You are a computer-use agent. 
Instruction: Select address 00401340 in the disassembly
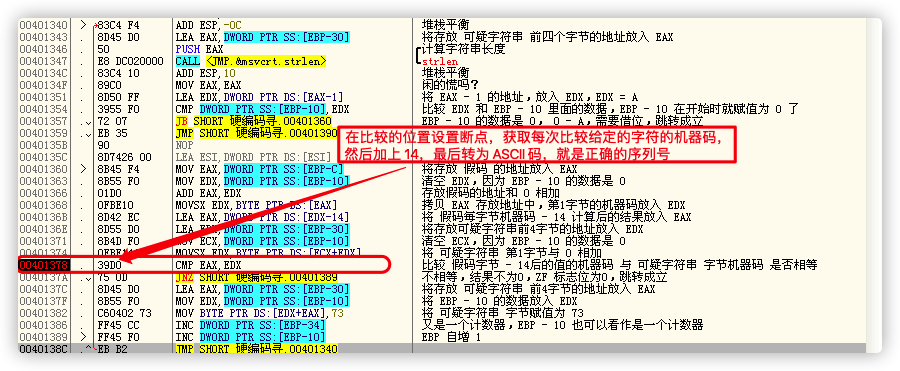pyautogui.click(x=44, y=25)
